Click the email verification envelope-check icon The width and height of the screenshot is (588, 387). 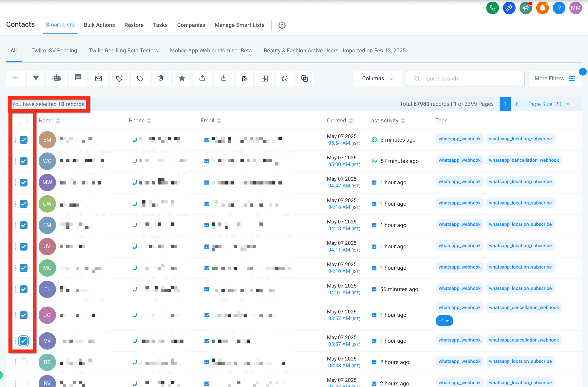[244, 78]
